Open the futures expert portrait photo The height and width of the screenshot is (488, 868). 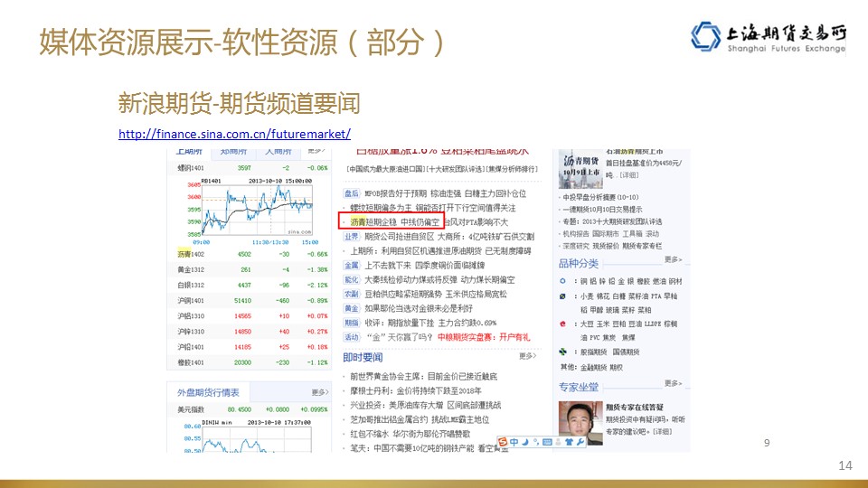point(580,423)
